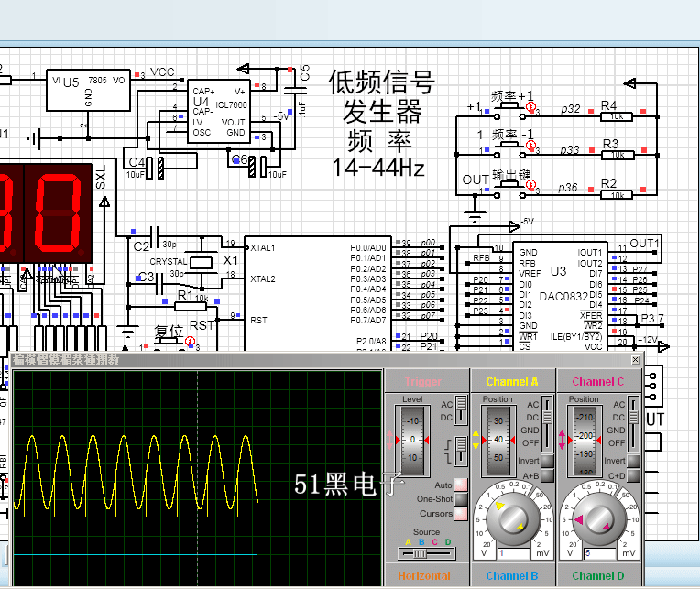The height and width of the screenshot is (589, 700).
Task: Click the Horizontal panel header
Action: click(424, 576)
